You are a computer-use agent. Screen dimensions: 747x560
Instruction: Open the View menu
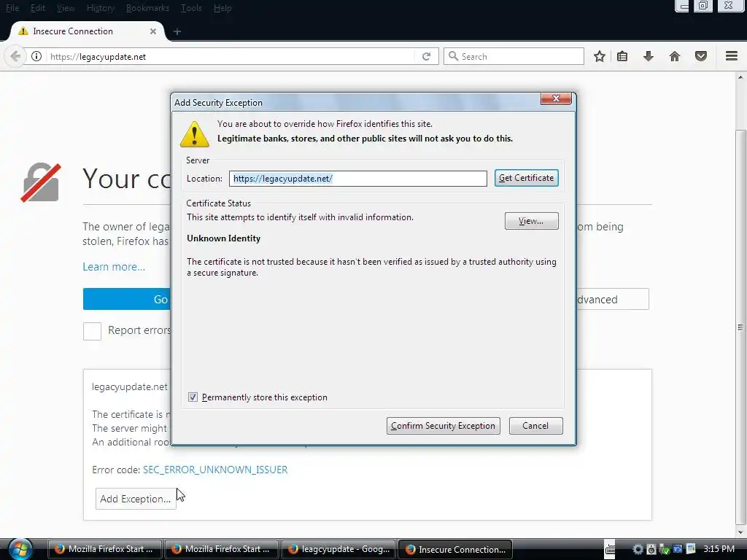tap(66, 8)
